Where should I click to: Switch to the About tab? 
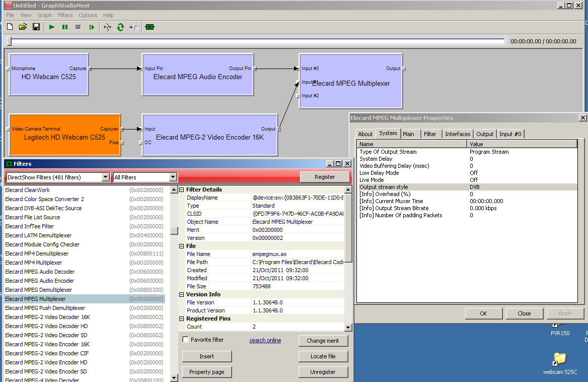point(365,134)
